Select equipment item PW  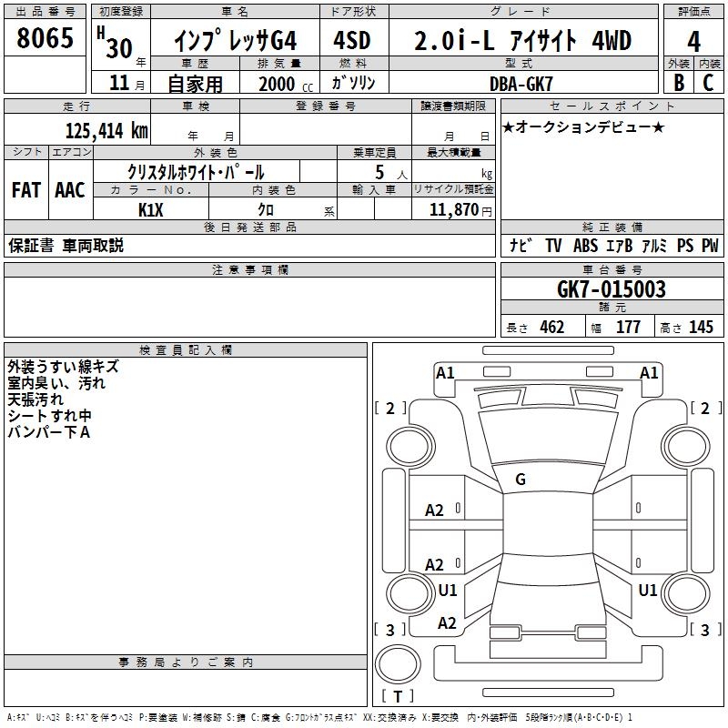tap(710, 245)
